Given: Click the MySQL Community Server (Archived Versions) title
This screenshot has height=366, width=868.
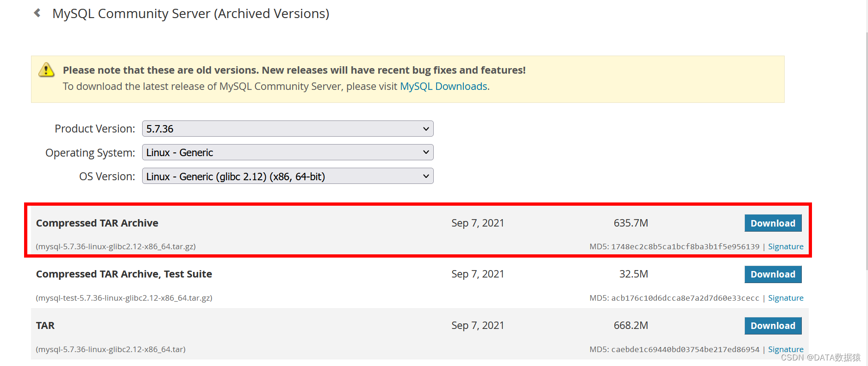Looking at the screenshot, I should coord(191,13).
